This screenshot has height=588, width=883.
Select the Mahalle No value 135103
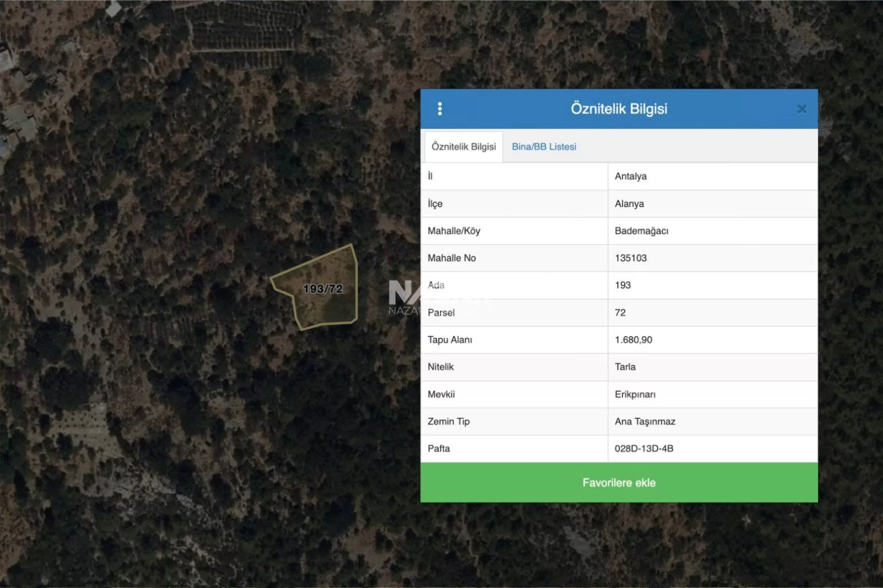pyautogui.click(x=630, y=258)
